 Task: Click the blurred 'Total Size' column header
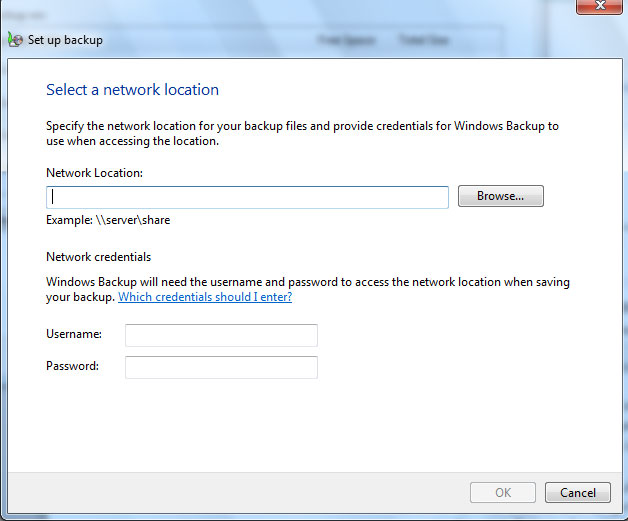pos(424,41)
